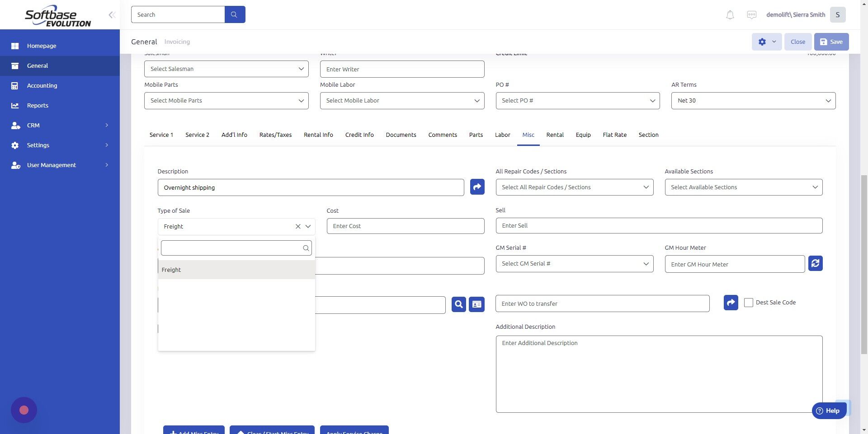Open the Rates/Taxes tab
This screenshot has height=434, width=868.
[x=275, y=135]
